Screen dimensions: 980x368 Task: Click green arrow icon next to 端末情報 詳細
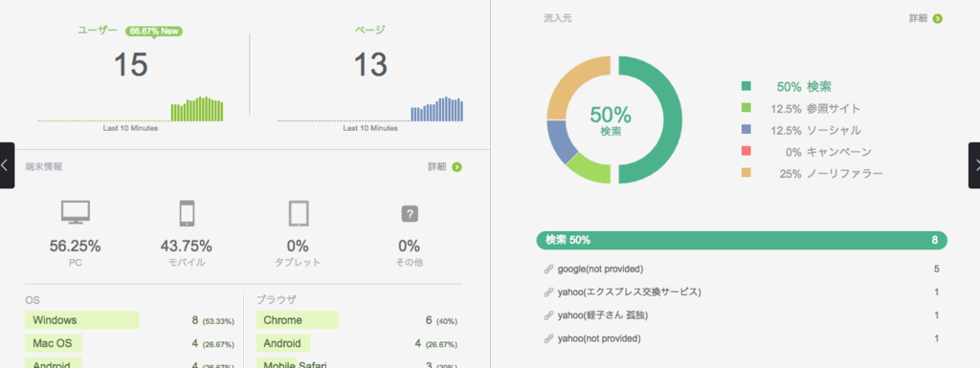tap(457, 166)
